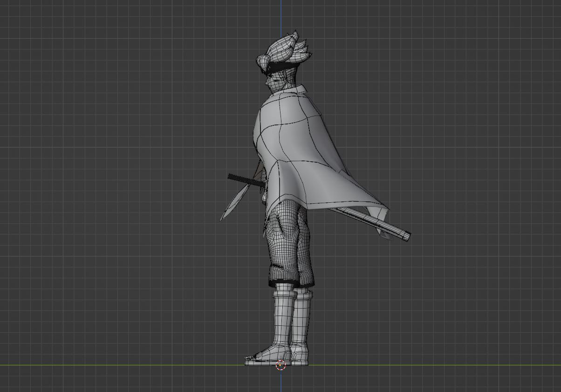Select the rear foot heel
The height and width of the screenshot is (392, 561).
pos(303,358)
